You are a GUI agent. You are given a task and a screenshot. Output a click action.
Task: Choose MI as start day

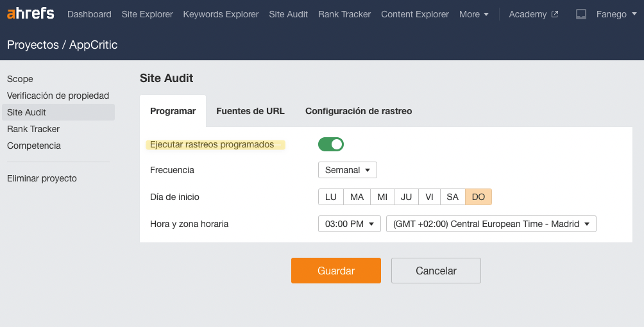coord(382,197)
